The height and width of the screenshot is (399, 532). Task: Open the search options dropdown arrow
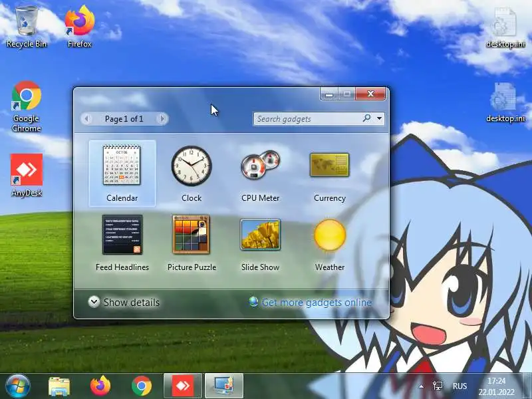379,118
